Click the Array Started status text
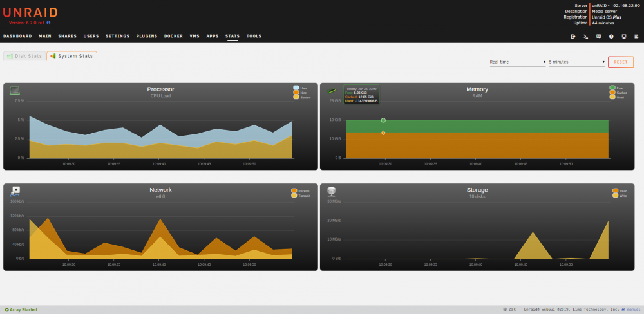This screenshot has width=644, height=314. point(23,310)
